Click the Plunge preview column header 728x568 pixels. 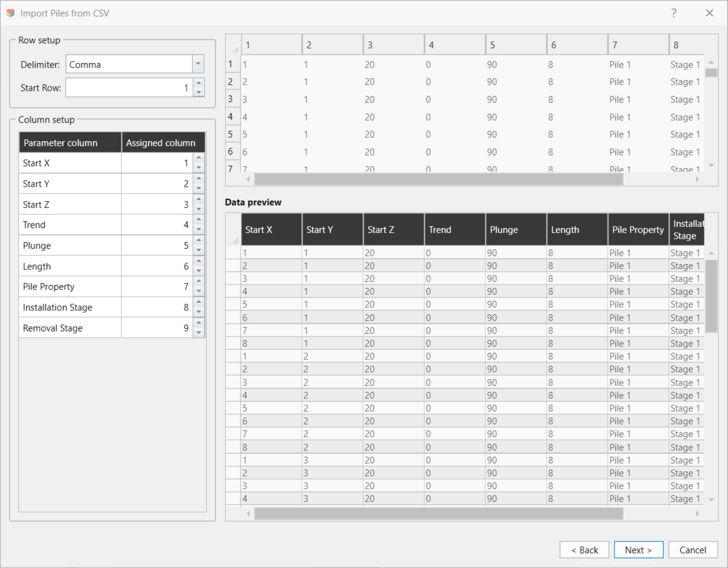516,230
